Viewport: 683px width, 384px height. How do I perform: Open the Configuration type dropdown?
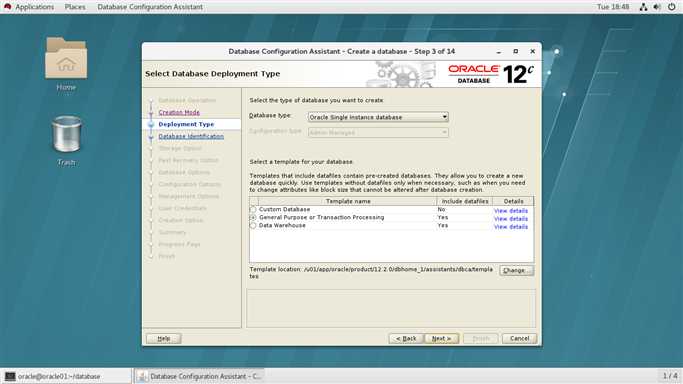378,132
